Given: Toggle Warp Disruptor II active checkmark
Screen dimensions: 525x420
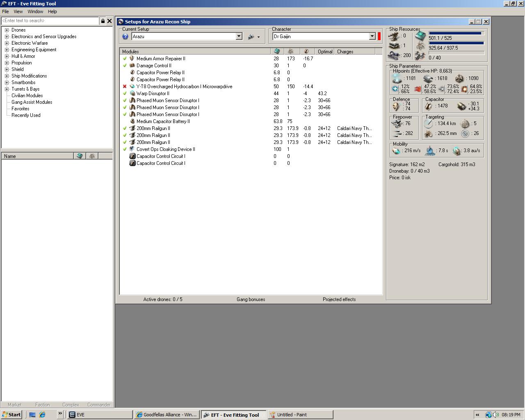Looking at the screenshot, I should (125, 94).
